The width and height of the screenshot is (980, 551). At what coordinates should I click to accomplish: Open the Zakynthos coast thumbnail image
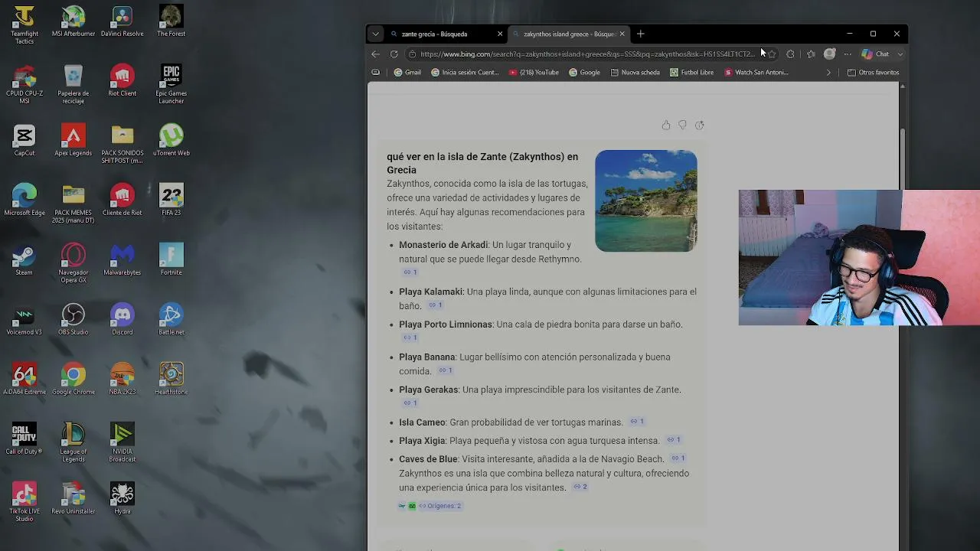point(646,201)
